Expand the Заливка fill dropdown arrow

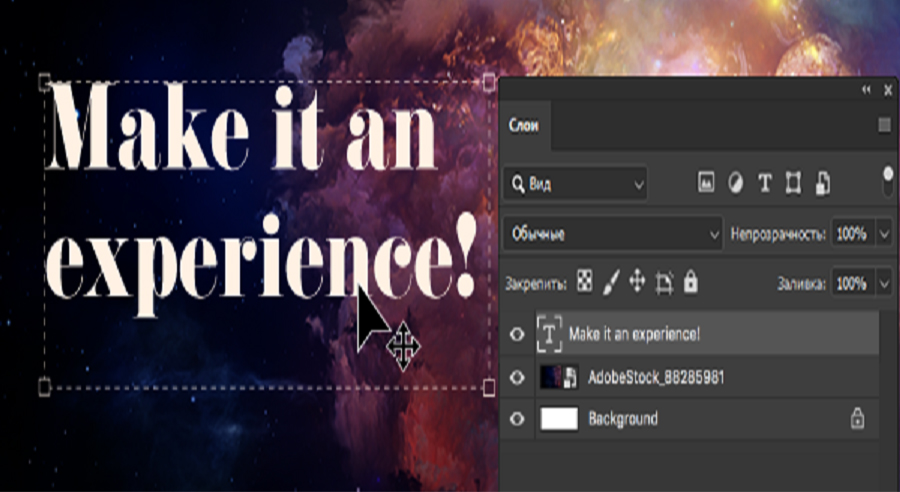[883, 284]
